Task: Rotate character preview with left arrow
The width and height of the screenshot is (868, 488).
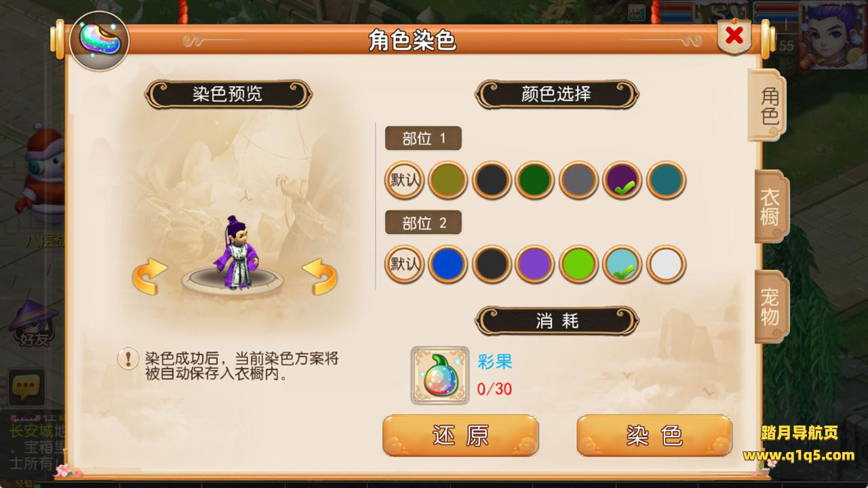Action: point(149,277)
